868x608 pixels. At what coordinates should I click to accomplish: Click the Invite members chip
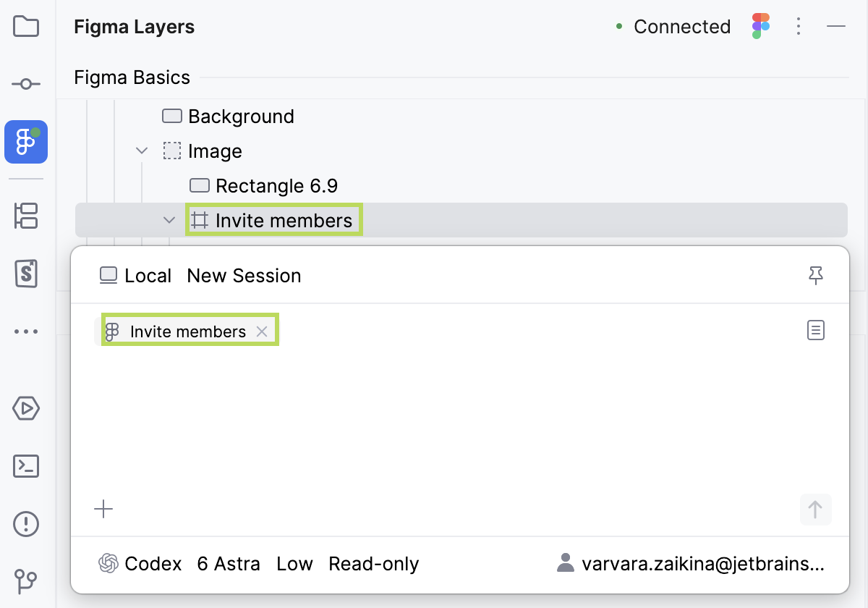tap(187, 332)
